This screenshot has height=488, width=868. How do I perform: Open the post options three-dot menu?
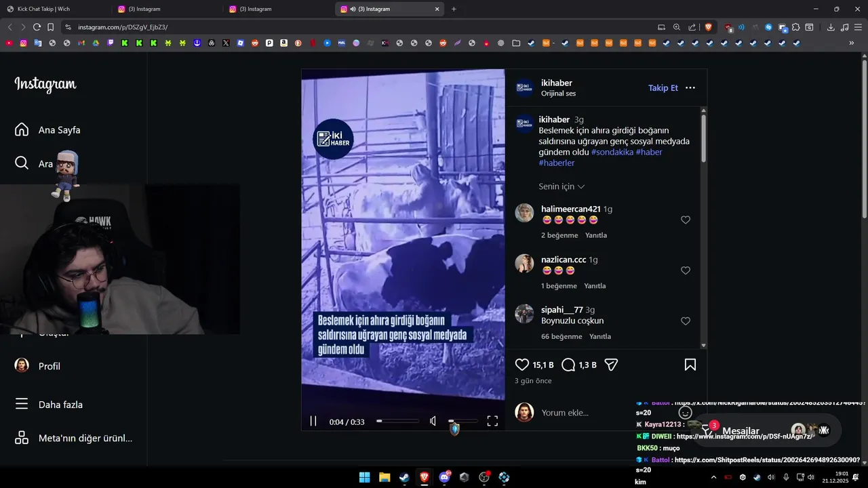(x=690, y=88)
